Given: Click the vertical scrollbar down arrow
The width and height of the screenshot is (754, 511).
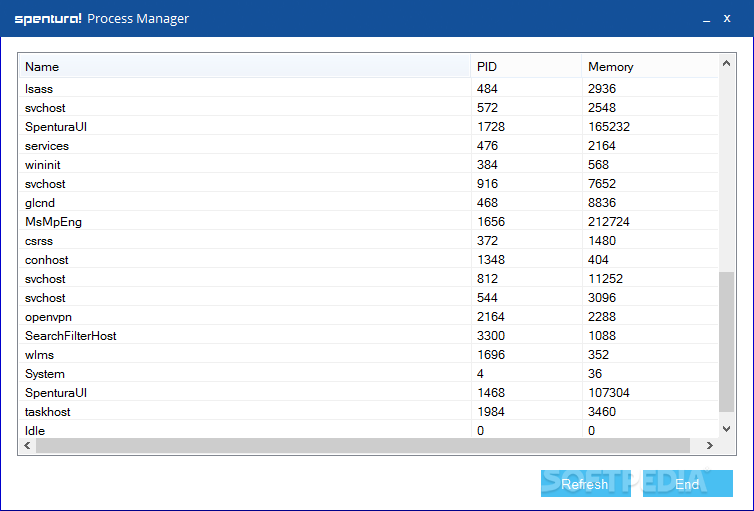Looking at the screenshot, I should click(x=727, y=429).
